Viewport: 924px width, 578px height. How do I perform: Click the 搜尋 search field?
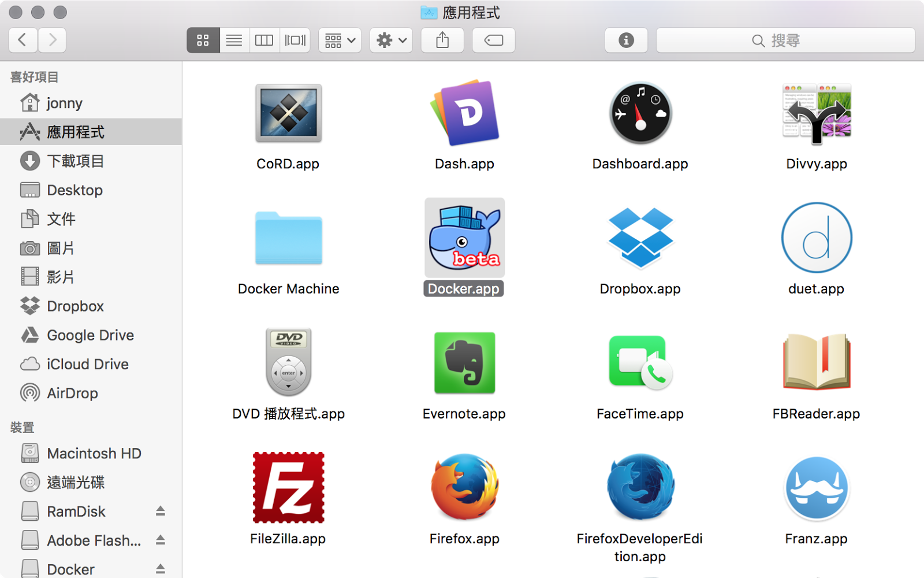(x=785, y=40)
